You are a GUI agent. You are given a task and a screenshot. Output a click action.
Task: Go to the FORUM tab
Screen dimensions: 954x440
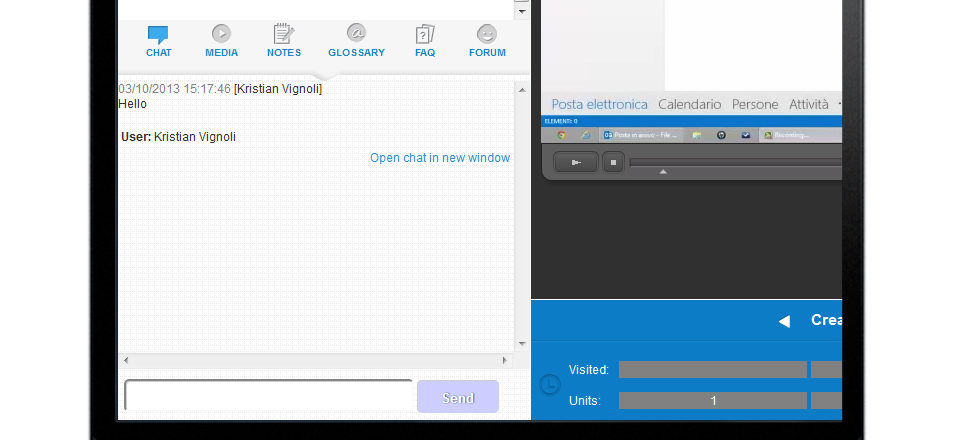(487, 41)
